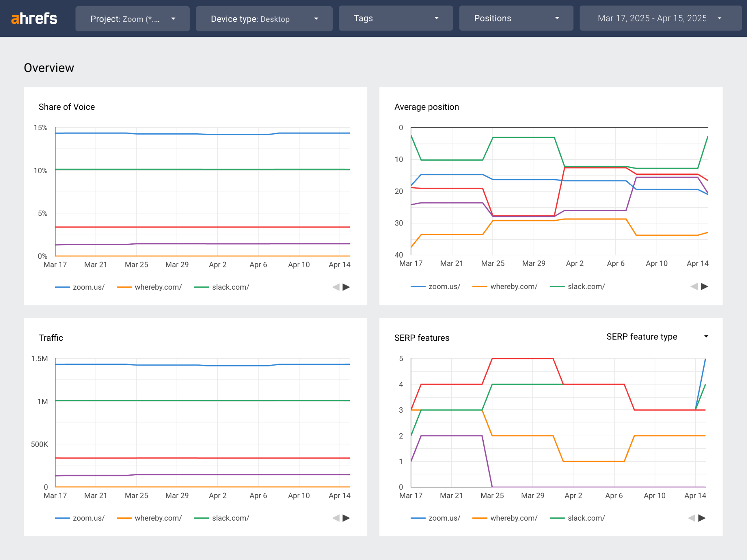Open the Positions filter menu
The width and height of the screenshot is (747, 560).
[x=516, y=18]
